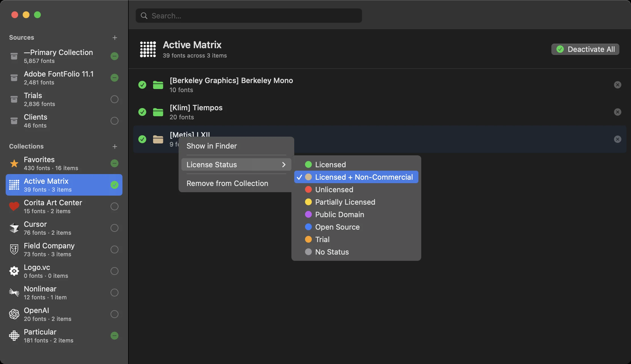Toggle activation of Primary Collection source

pyautogui.click(x=115, y=56)
